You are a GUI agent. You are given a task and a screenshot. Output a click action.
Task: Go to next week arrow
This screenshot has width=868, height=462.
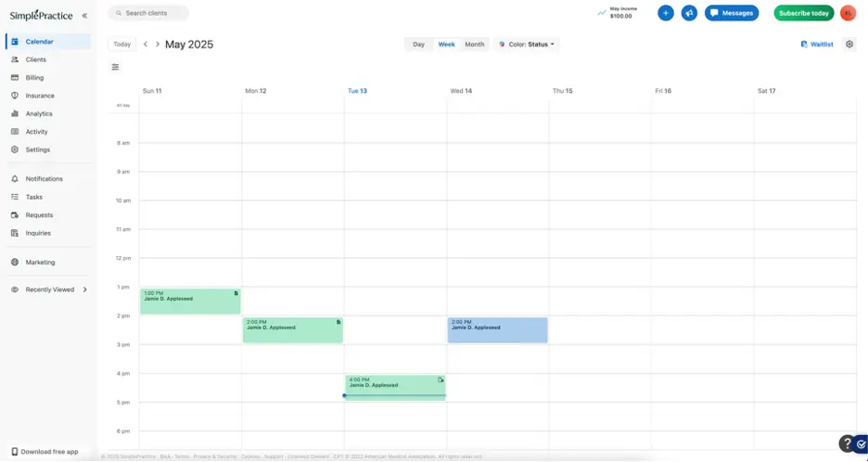[x=158, y=45]
